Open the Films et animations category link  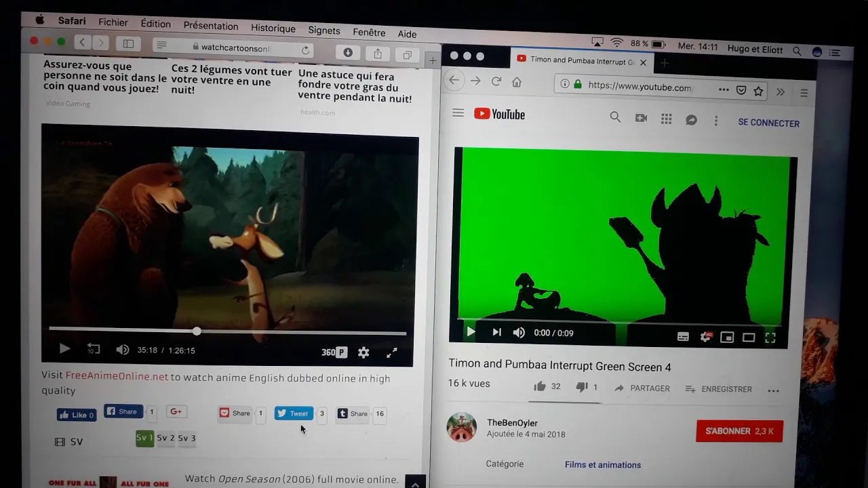click(x=603, y=465)
